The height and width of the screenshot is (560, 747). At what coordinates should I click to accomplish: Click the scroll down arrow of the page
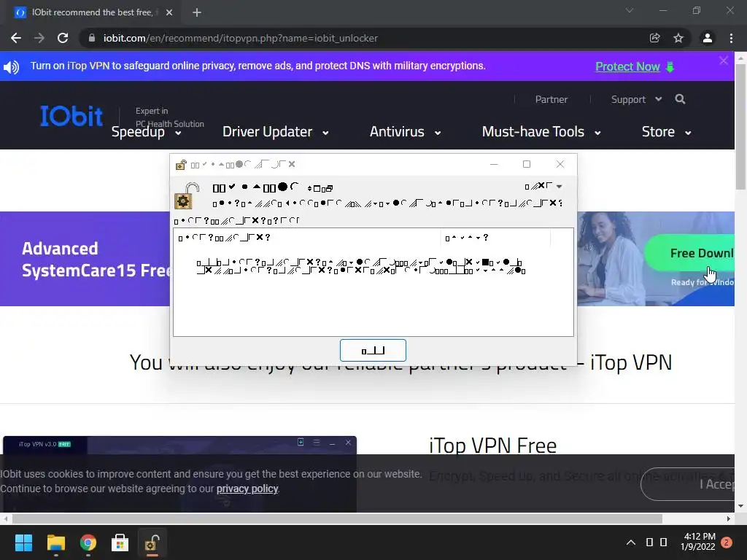point(741,506)
